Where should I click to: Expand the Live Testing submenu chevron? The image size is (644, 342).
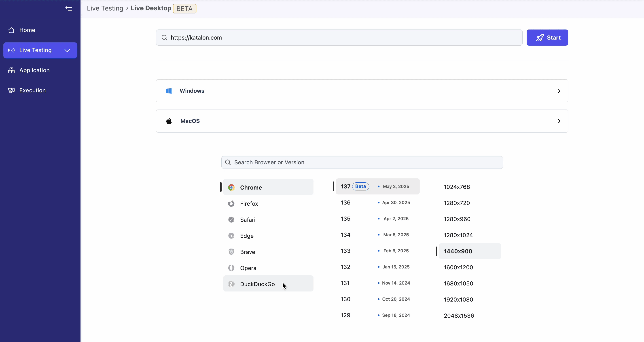[x=67, y=50]
